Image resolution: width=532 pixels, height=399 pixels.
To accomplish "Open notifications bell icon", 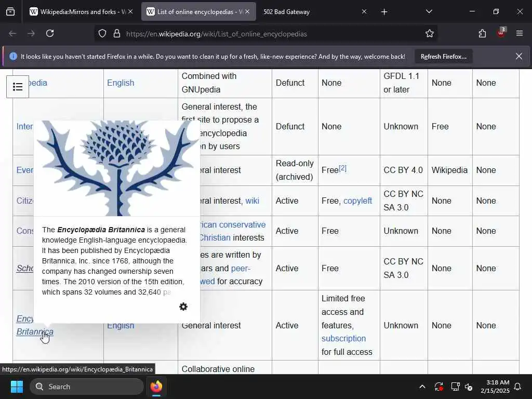I will 518,387.
